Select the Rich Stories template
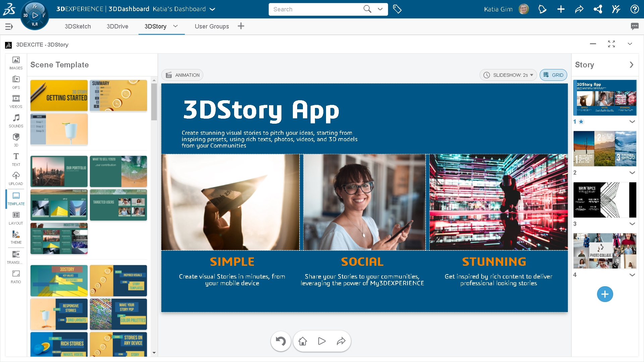644x362 pixels. point(59,344)
